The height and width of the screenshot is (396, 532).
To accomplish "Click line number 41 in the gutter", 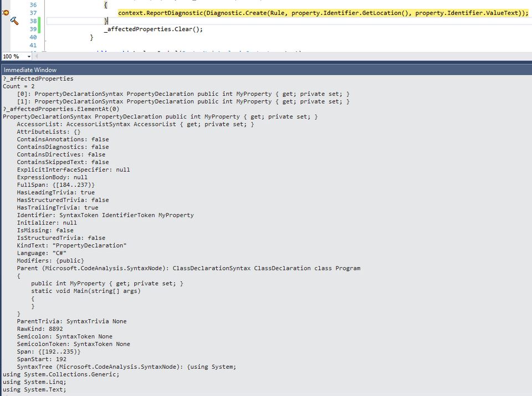I will click(x=33, y=45).
